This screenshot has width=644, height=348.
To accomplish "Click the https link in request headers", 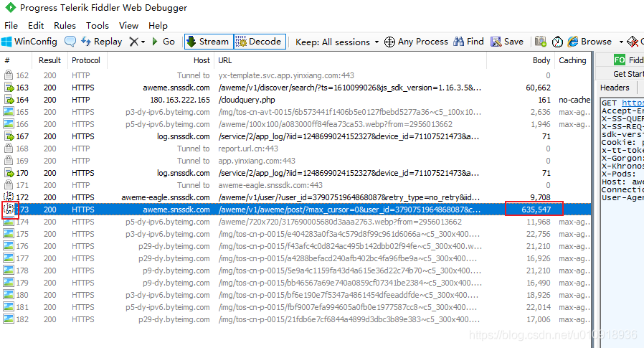I will pyautogui.click(x=633, y=103).
